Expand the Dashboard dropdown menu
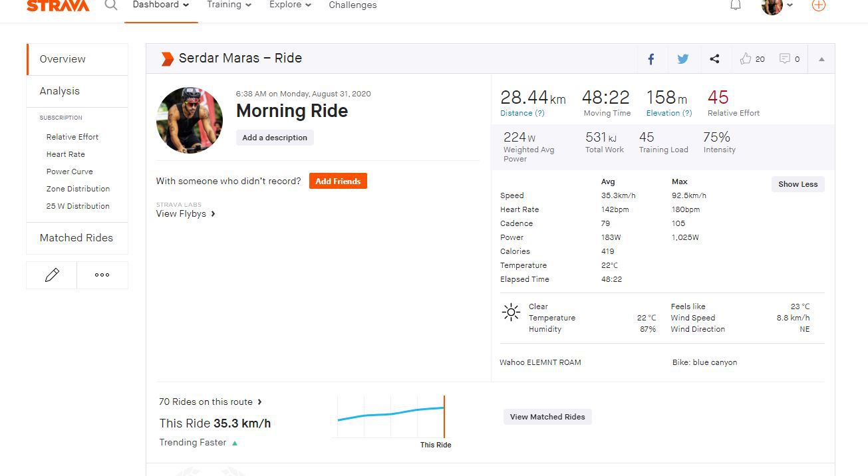 coord(160,5)
